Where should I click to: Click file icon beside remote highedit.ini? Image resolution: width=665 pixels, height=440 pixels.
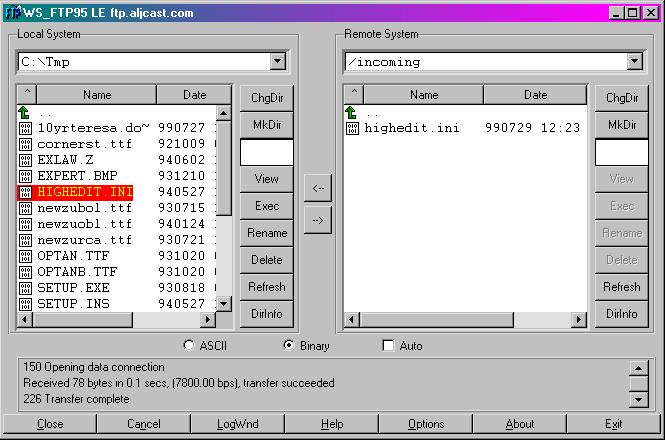point(352,128)
